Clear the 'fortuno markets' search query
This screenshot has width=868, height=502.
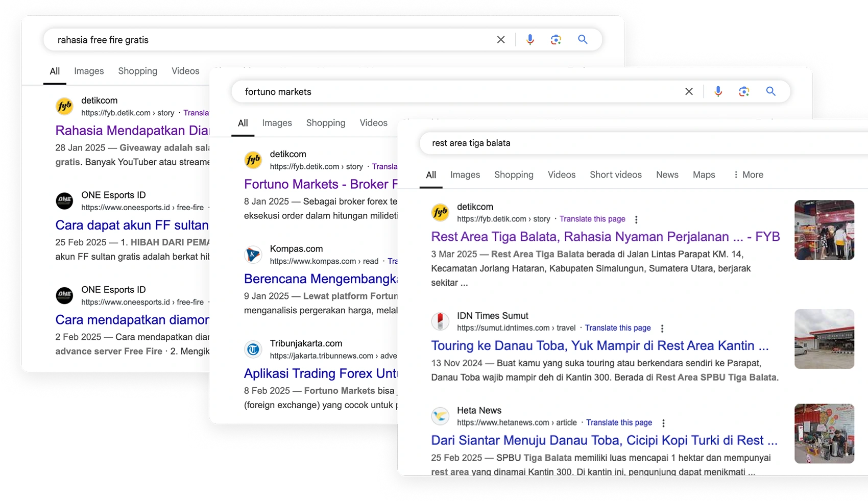tap(689, 91)
